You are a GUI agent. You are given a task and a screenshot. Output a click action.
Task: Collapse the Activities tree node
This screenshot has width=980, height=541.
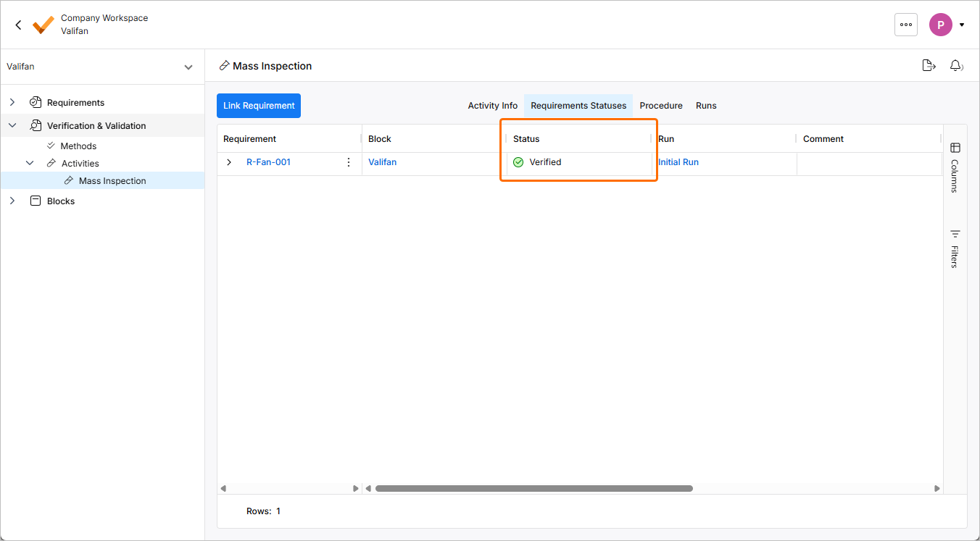point(30,164)
